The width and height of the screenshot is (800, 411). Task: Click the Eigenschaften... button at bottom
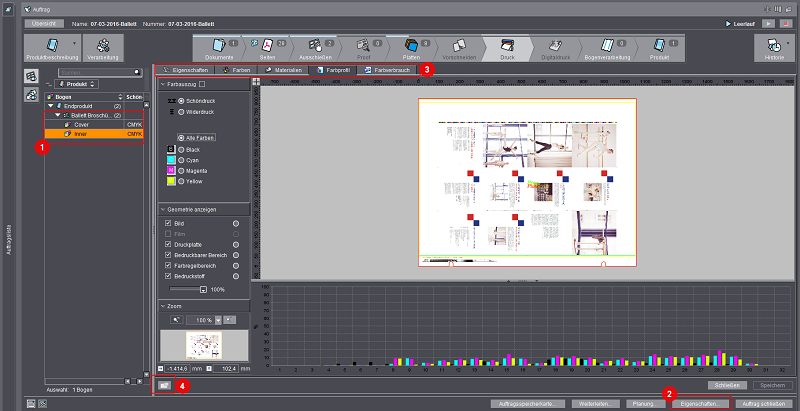(x=697, y=403)
